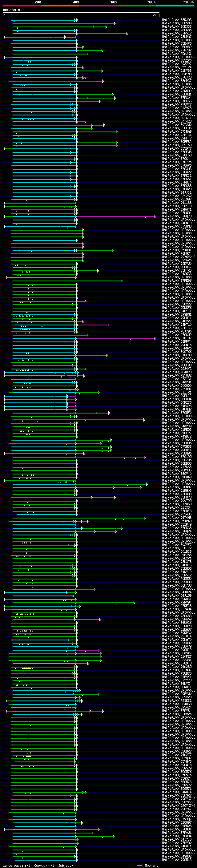Screen dimensions: 197x868
Task: Select label UniRef100_B7PQ78
Action: click(x=177, y=216)
